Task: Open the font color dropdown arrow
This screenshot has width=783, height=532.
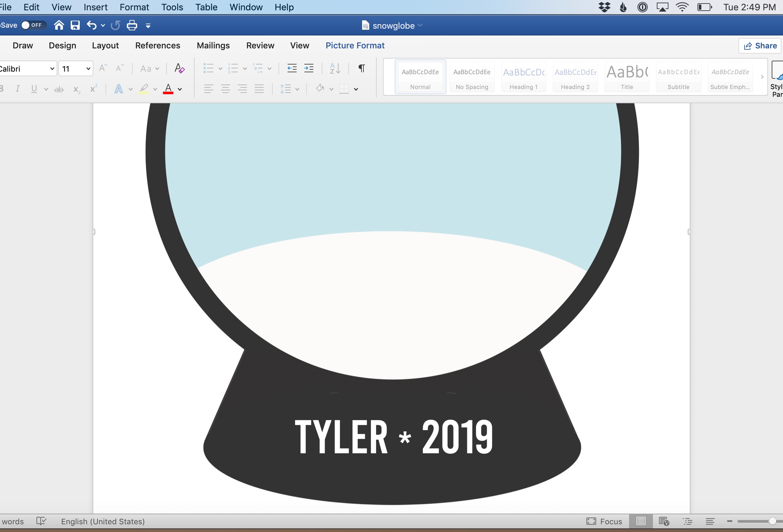Action: [180, 89]
